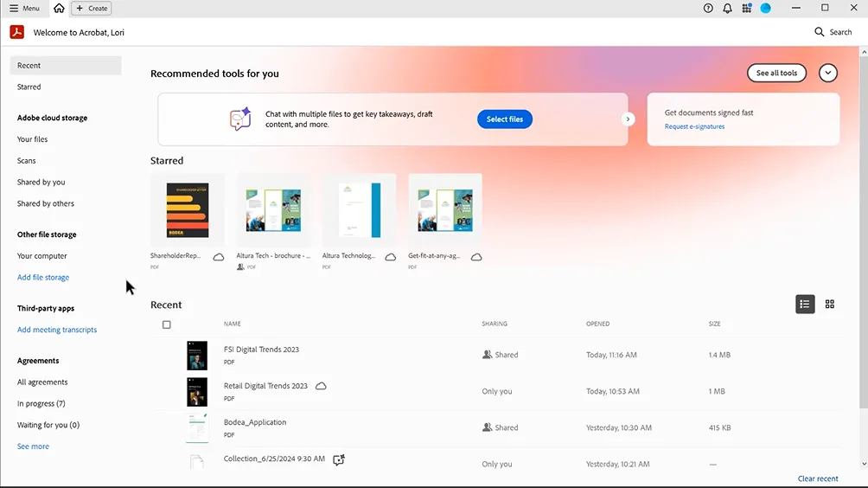Open the notifications bell icon
868x488 pixels.
(x=727, y=9)
